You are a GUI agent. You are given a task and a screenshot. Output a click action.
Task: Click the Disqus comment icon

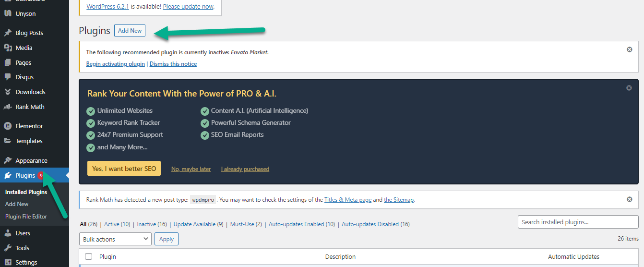[8, 77]
